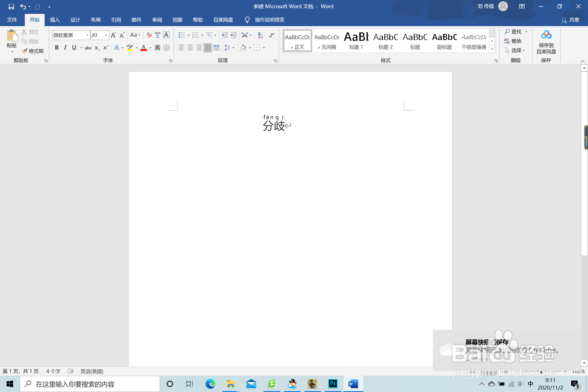Open Photoshop from the taskbar
The height and width of the screenshot is (392, 588).
[x=333, y=384]
